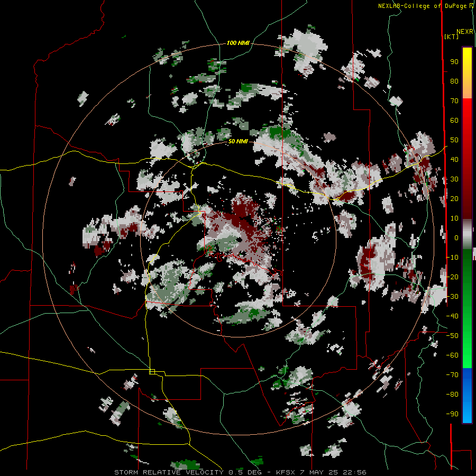The width and height of the screenshot is (476, 476).
Task: Click the gray zero-velocity segment of color bar
Action: 467,234
